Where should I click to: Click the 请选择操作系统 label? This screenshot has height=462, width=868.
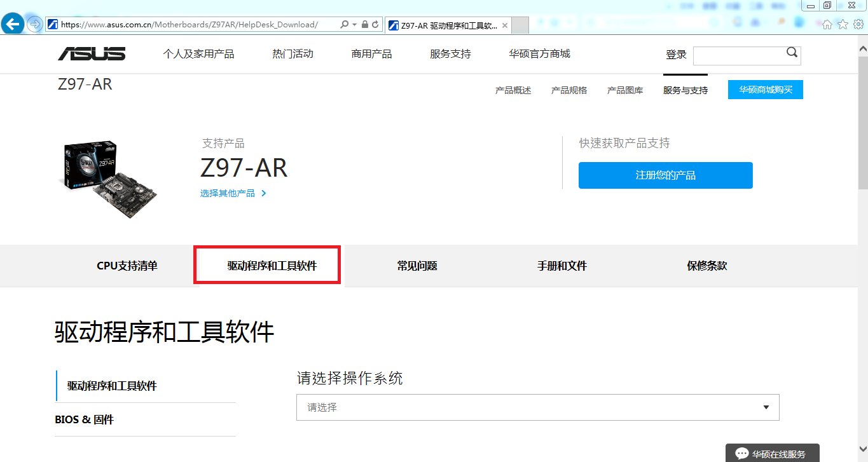350,379
